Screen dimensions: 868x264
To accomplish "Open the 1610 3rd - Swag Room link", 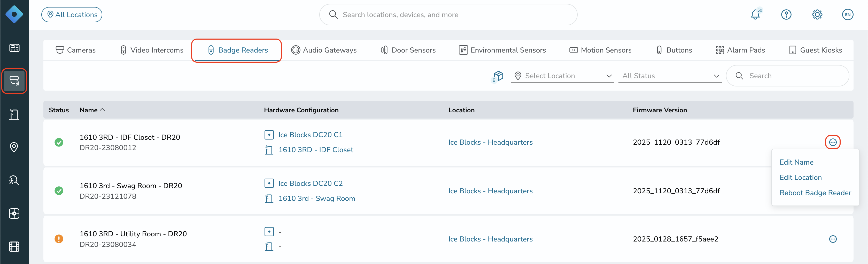I will 317,199.
